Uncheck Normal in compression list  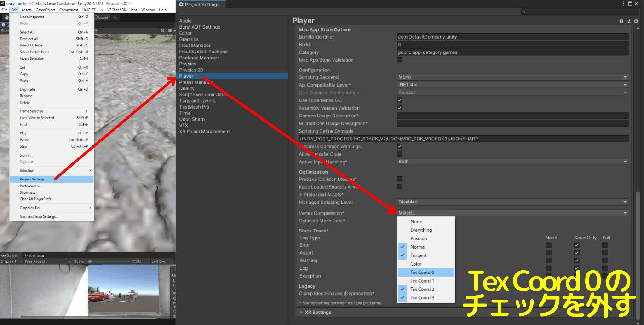coord(426,247)
